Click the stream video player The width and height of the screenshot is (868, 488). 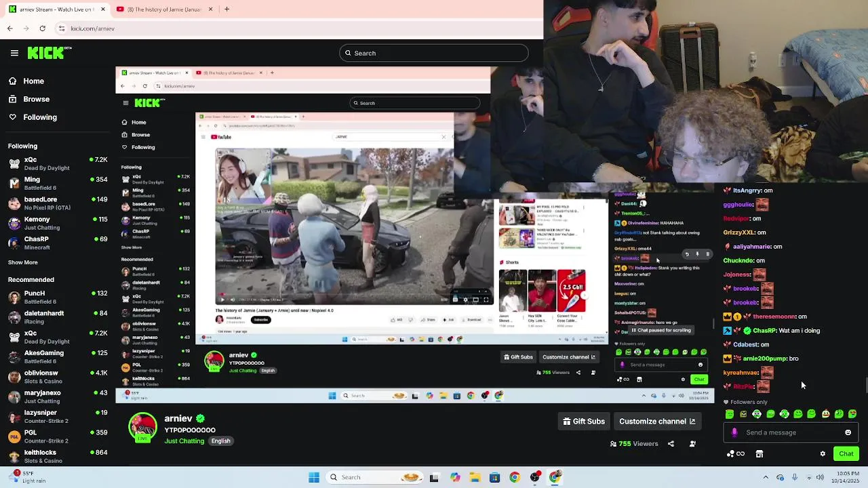pos(414,235)
